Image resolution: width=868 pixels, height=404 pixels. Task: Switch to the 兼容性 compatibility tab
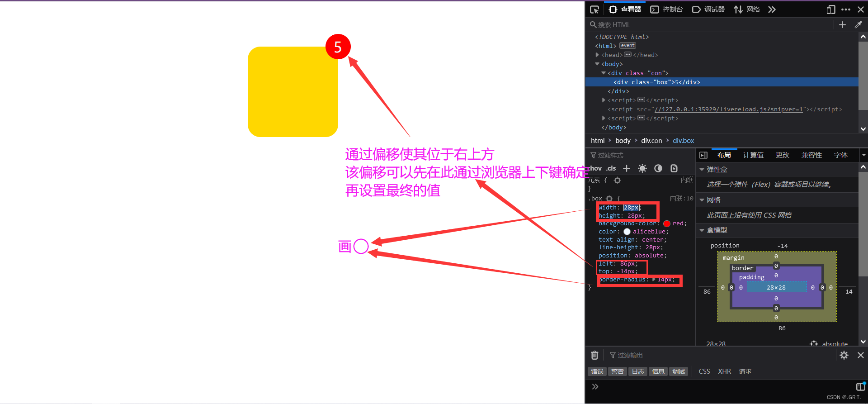(x=811, y=155)
